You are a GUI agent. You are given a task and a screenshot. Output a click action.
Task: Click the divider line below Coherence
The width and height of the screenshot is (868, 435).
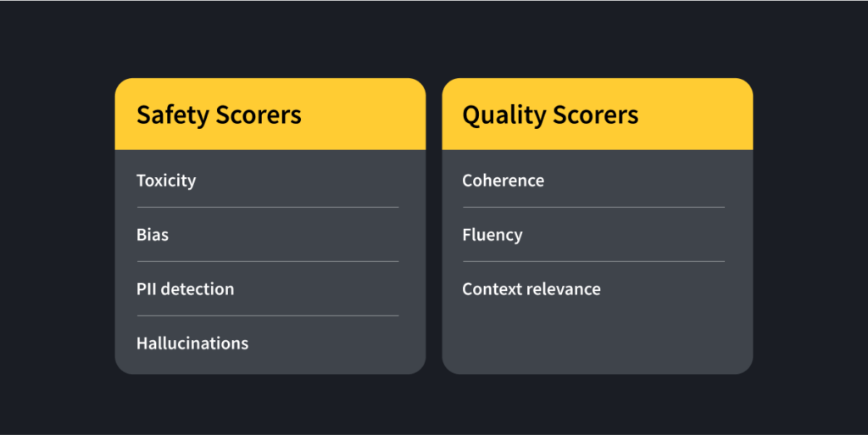[593, 207]
